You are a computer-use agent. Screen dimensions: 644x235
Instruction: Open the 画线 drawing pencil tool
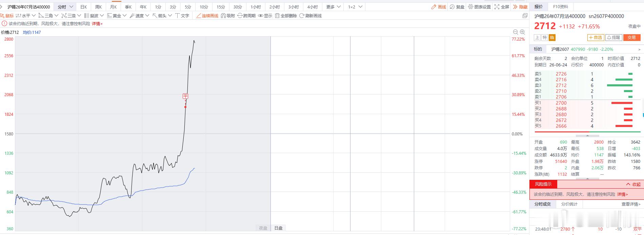[439, 7]
